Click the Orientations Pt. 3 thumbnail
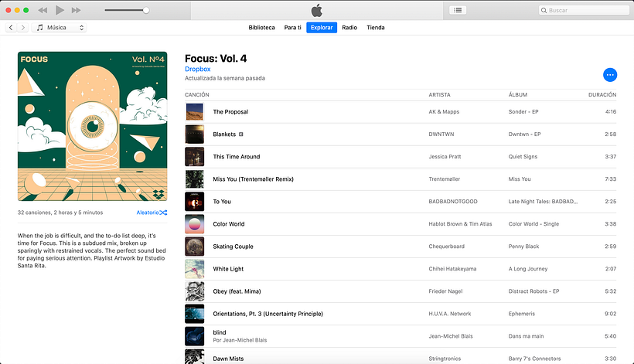Viewport: 634px width, 364px height. pyautogui.click(x=195, y=314)
